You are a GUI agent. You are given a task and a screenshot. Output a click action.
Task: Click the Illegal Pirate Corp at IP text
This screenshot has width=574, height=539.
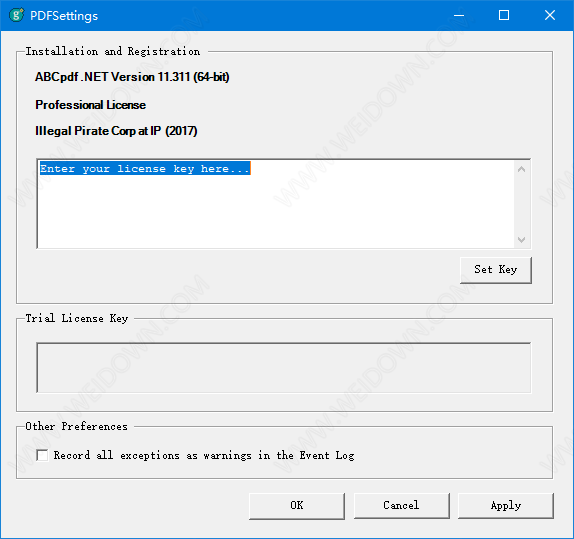tap(116, 131)
